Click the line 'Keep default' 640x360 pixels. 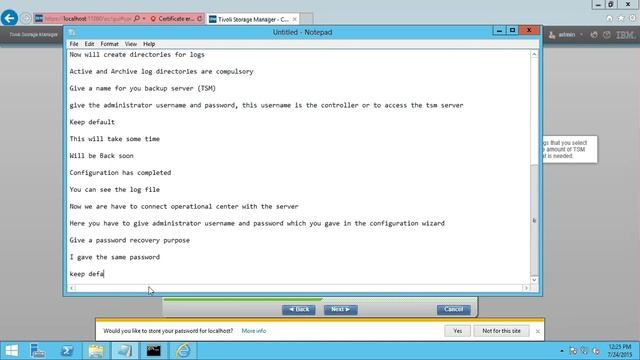[92, 122]
